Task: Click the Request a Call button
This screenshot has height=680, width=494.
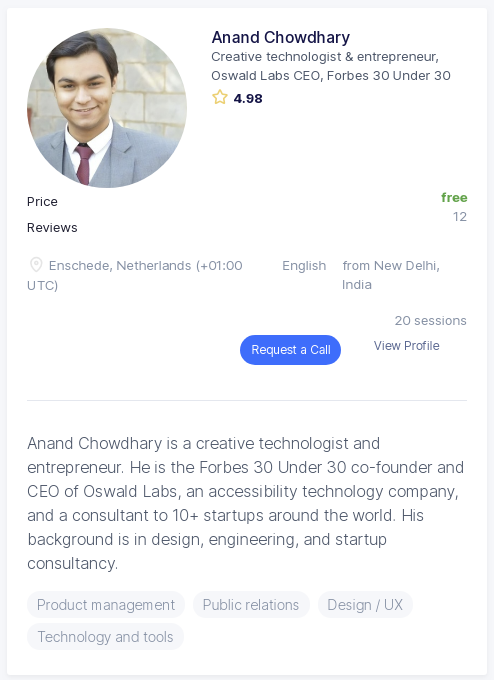Action: (x=290, y=350)
